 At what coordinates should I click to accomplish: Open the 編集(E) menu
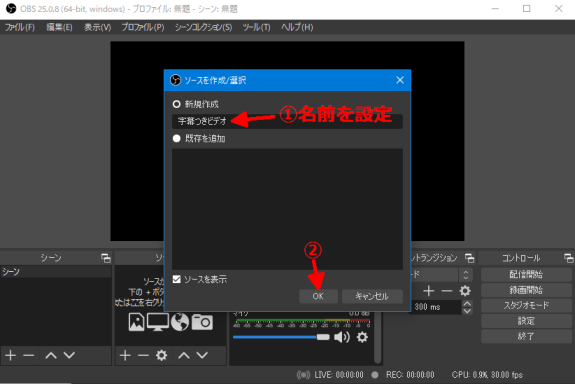pyautogui.click(x=59, y=27)
